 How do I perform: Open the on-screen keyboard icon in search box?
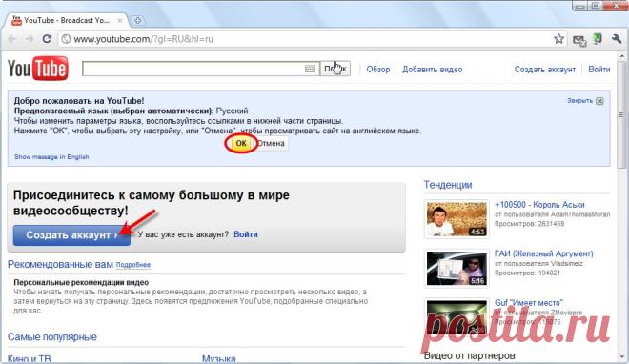(310, 69)
